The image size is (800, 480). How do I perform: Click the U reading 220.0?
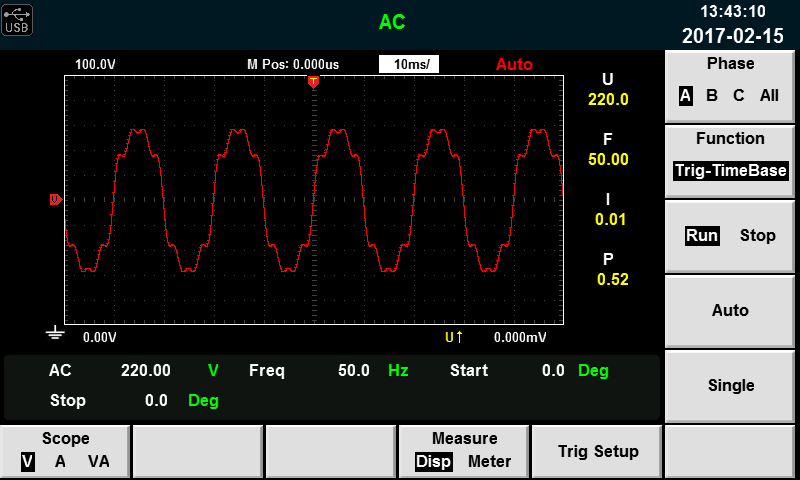[608, 99]
